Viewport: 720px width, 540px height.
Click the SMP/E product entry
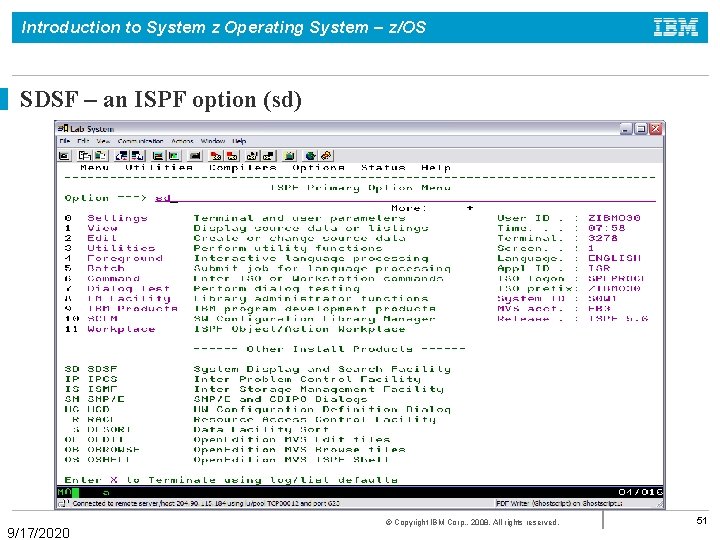pyautogui.click(x=216, y=399)
